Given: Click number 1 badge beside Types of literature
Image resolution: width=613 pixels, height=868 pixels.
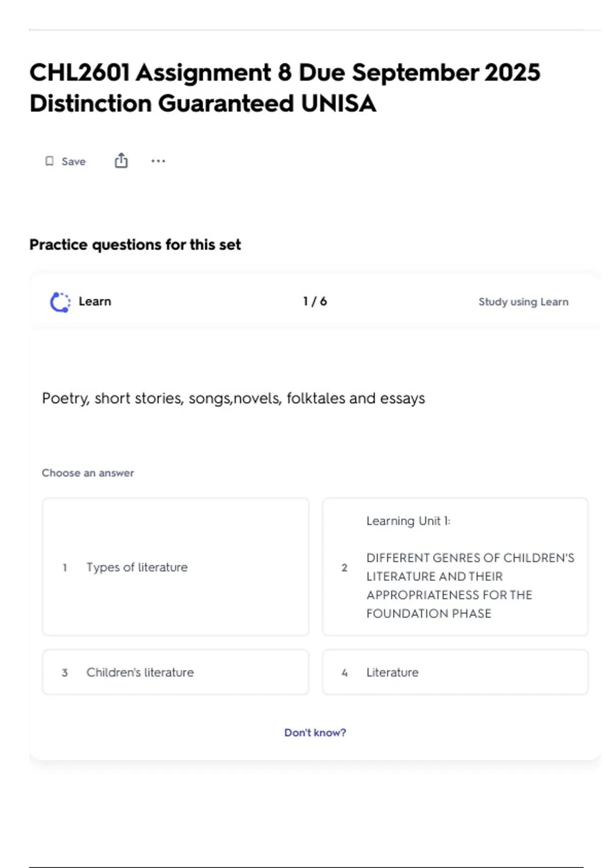Looking at the screenshot, I should coord(65,567).
